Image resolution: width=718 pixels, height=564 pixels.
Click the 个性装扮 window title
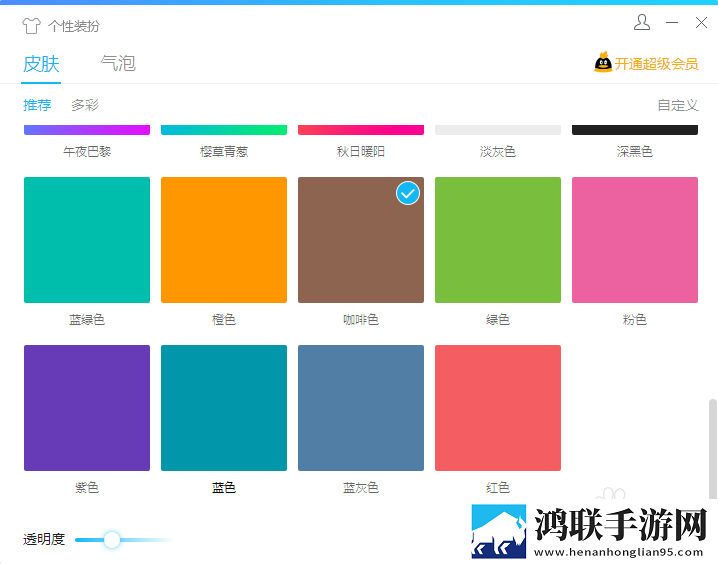coord(74,26)
